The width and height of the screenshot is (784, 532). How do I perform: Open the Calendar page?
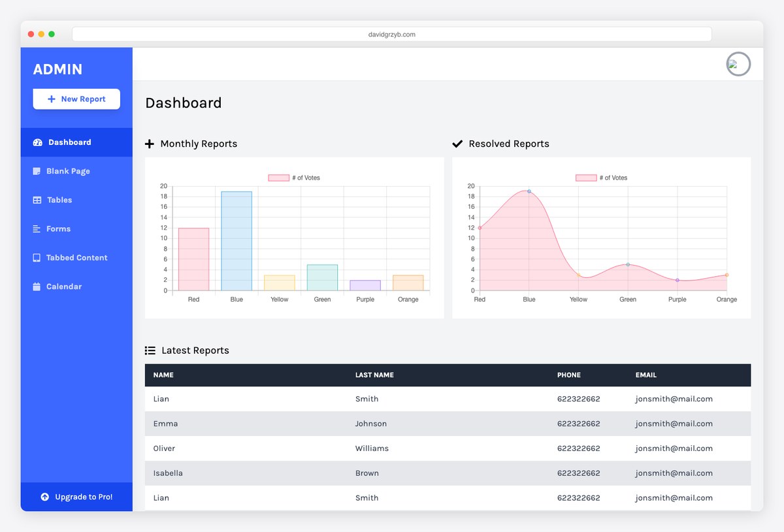point(76,286)
